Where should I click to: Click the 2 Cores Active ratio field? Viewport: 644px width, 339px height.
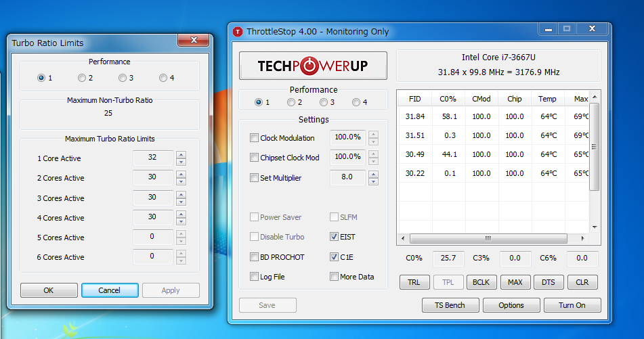pos(152,177)
